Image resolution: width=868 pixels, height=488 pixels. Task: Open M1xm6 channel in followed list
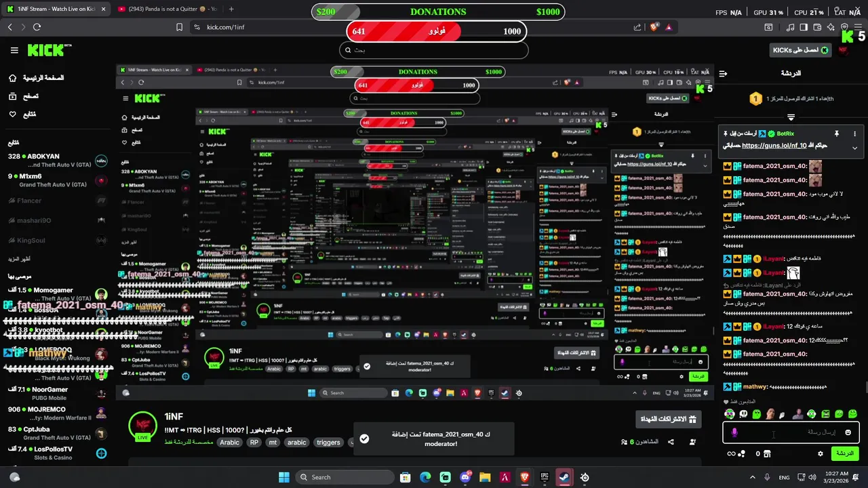(x=58, y=180)
